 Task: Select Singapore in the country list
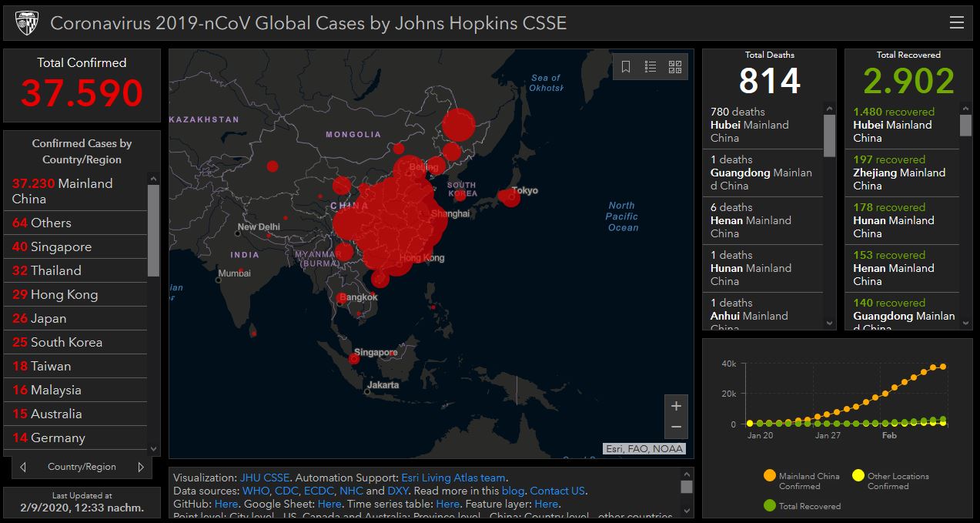(75, 246)
